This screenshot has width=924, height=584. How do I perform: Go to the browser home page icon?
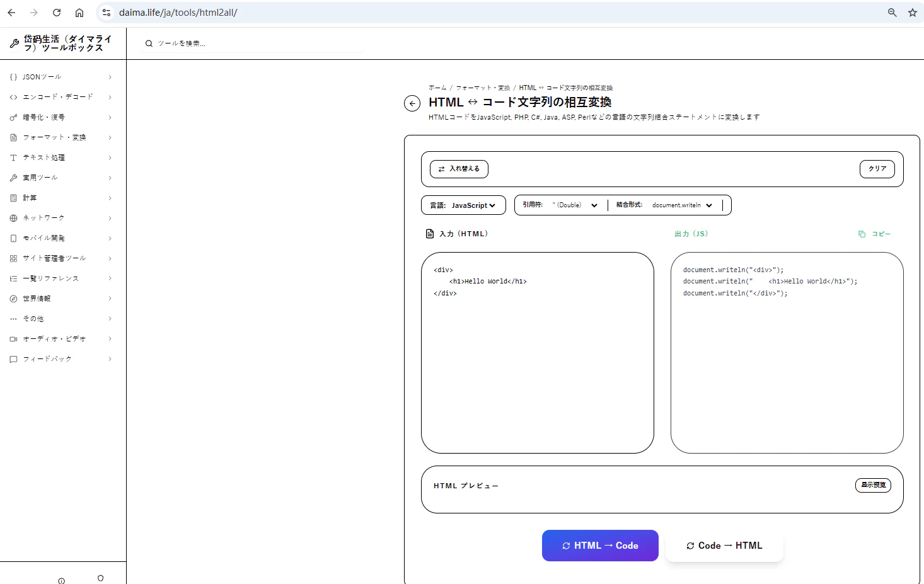click(79, 13)
